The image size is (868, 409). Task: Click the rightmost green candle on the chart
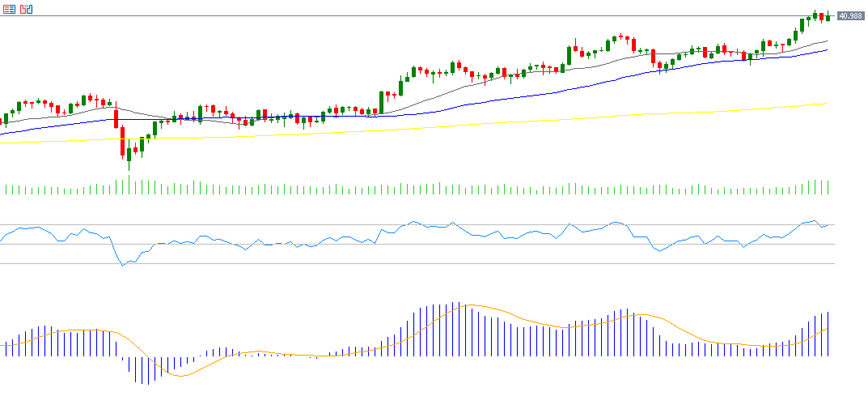click(x=828, y=17)
